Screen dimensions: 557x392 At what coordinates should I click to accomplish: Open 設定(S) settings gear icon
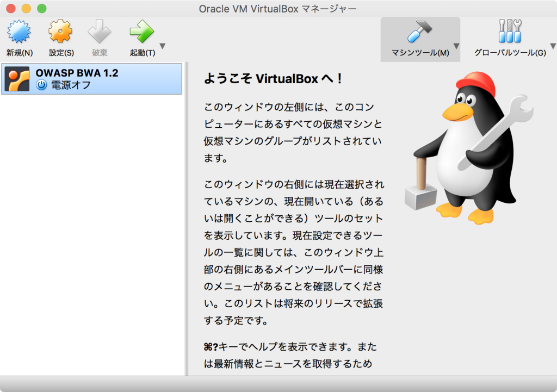(61, 32)
